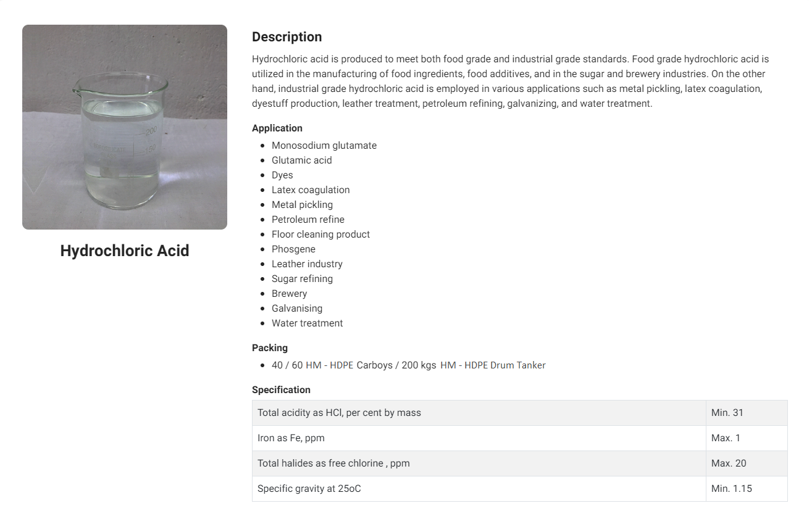Select Phosgene in application list

(293, 249)
